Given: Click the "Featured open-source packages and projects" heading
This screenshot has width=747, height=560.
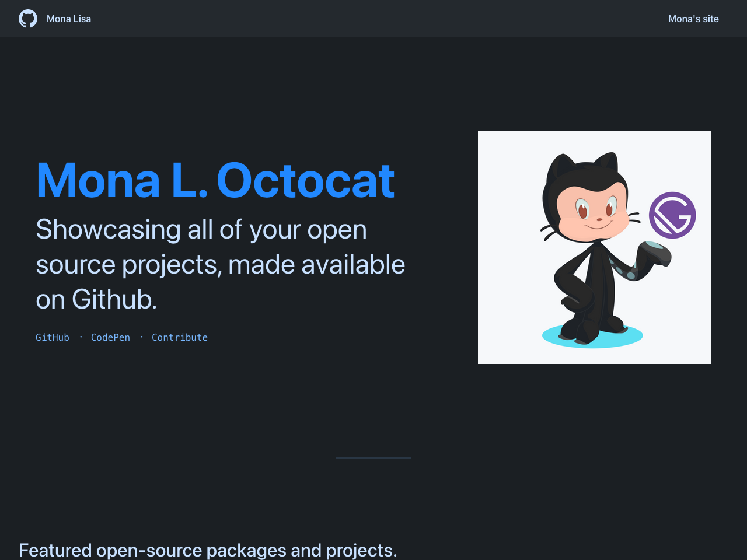Looking at the screenshot, I should [x=208, y=550].
